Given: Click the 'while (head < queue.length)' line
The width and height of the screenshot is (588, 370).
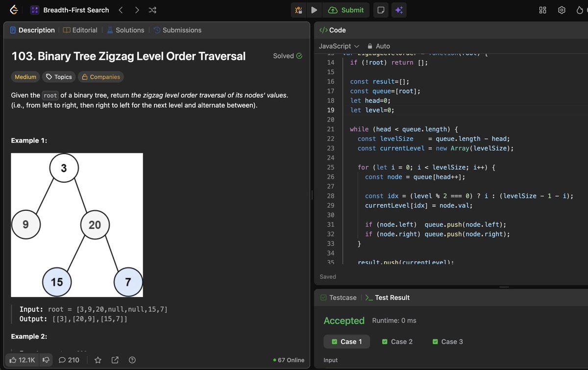Looking at the screenshot, I should (x=404, y=129).
